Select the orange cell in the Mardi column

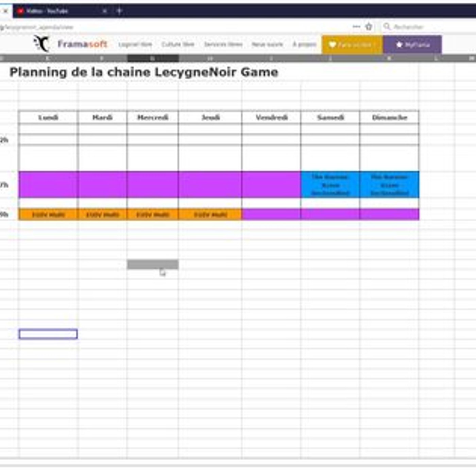pos(102,215)
